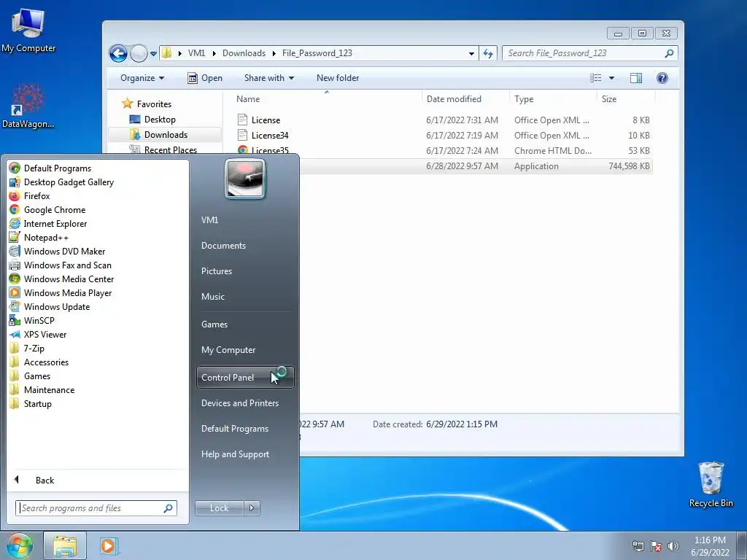Open the Action Center flag icon

pyautogui.click(x=656, y=546)
